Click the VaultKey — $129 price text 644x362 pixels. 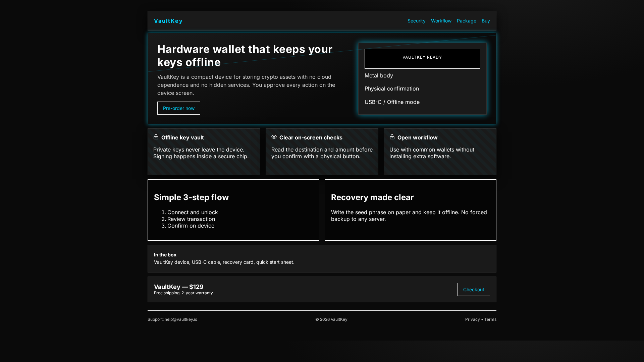(x=178, y=287)
